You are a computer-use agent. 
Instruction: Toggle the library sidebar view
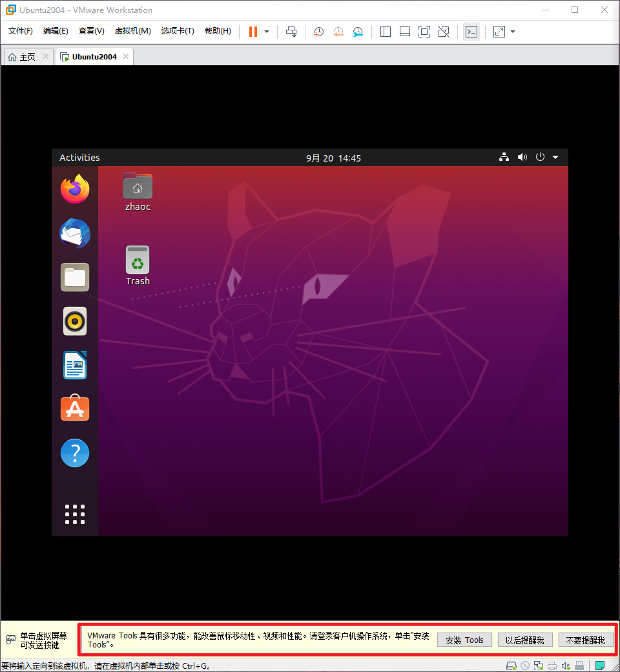[385, 31]
